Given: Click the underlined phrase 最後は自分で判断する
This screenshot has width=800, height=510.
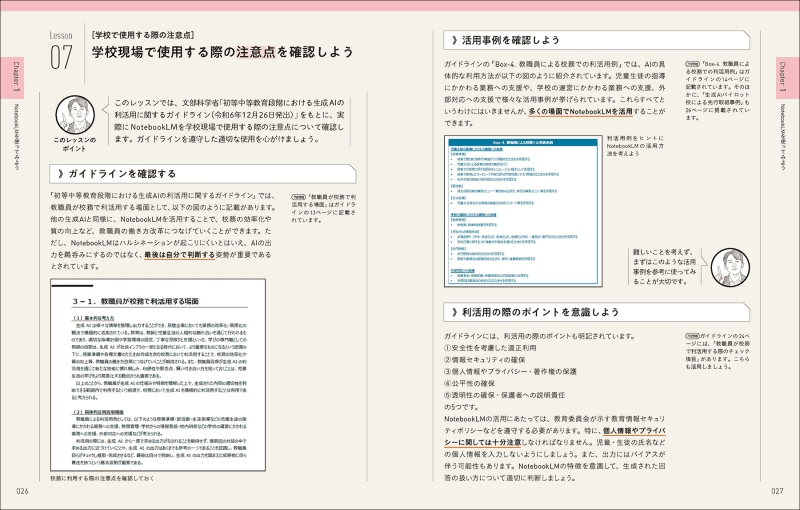Looking at the screenshot, I should pos(180,254).
